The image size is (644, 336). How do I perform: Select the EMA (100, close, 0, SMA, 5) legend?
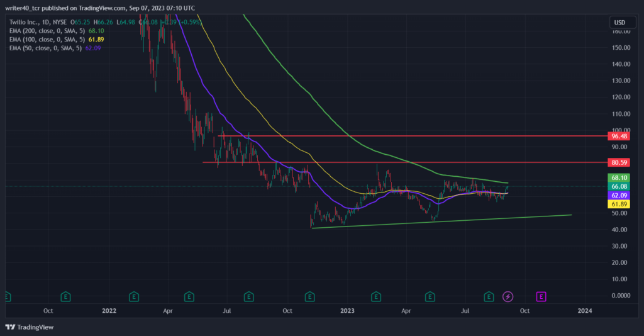point(47,40)
